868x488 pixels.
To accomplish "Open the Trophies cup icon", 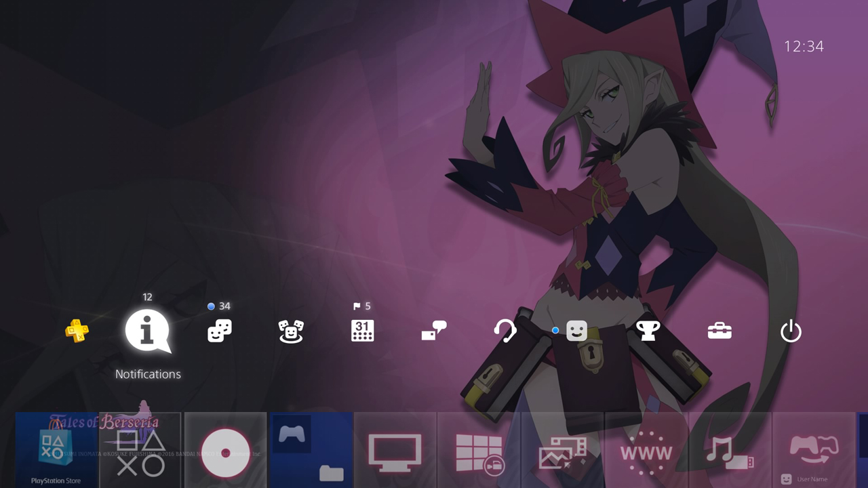I will [x=648, y=331].
